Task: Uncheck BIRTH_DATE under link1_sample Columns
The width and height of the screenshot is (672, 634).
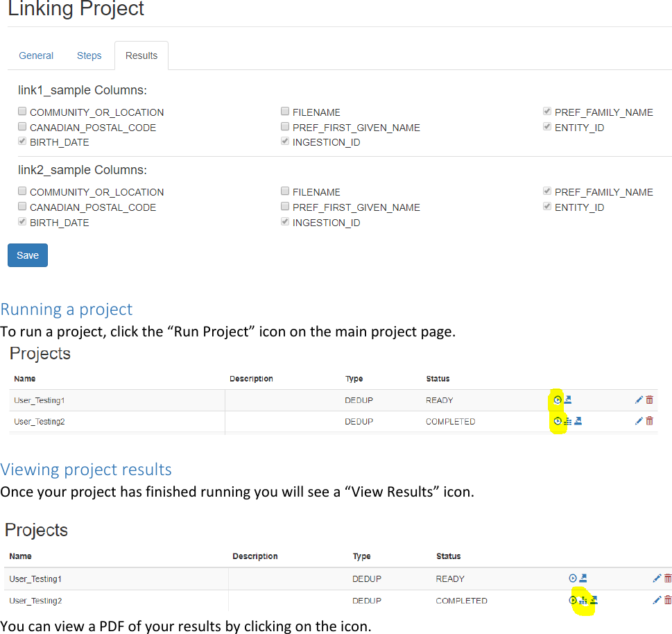Action: tap(22, 141)
